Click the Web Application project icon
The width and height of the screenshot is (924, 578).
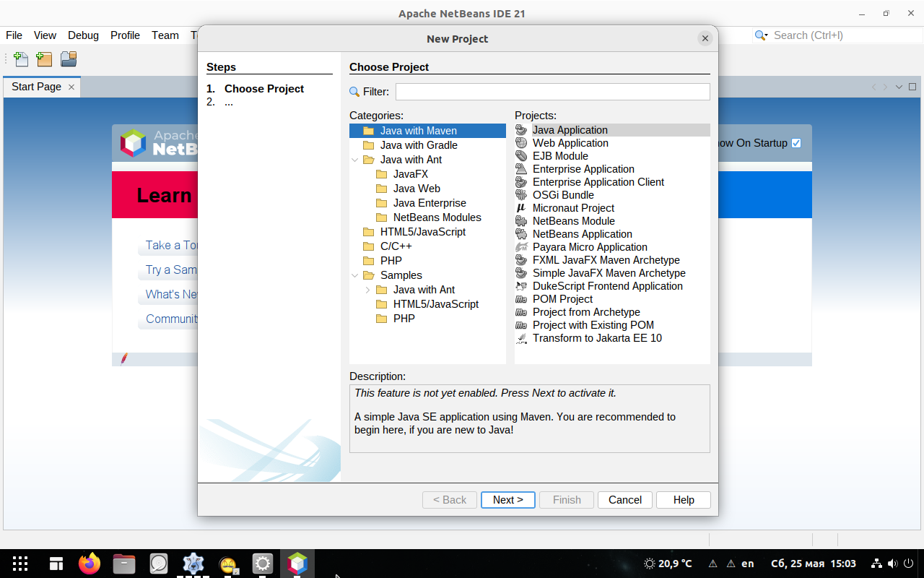coord(521,143)
